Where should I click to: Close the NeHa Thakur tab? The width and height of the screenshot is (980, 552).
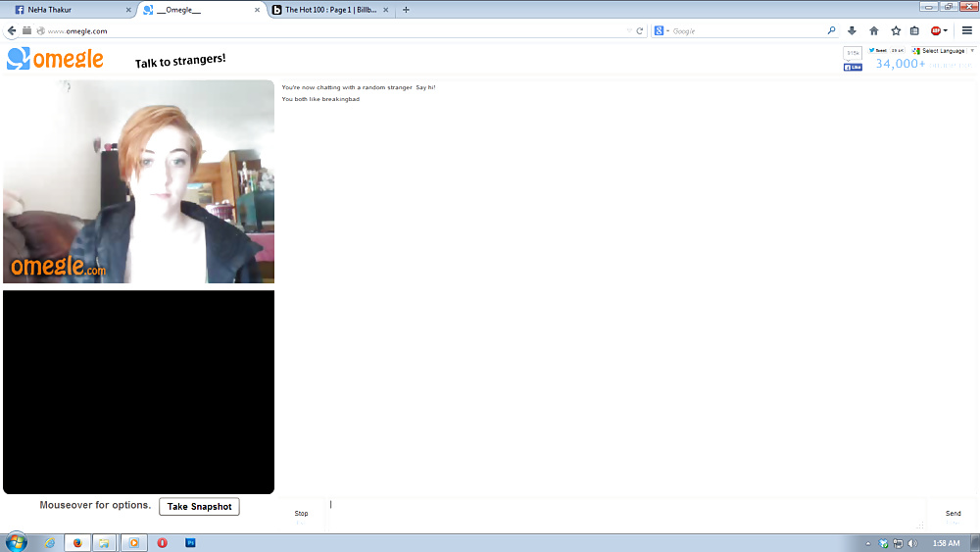click(x=128, y=10)
